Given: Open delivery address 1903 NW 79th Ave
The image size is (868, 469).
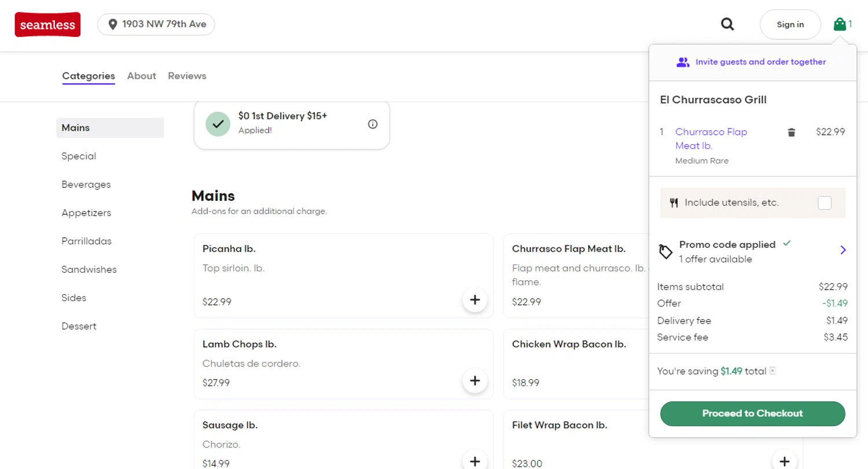Looking at the screenshot, I should [x=156, y=24].
